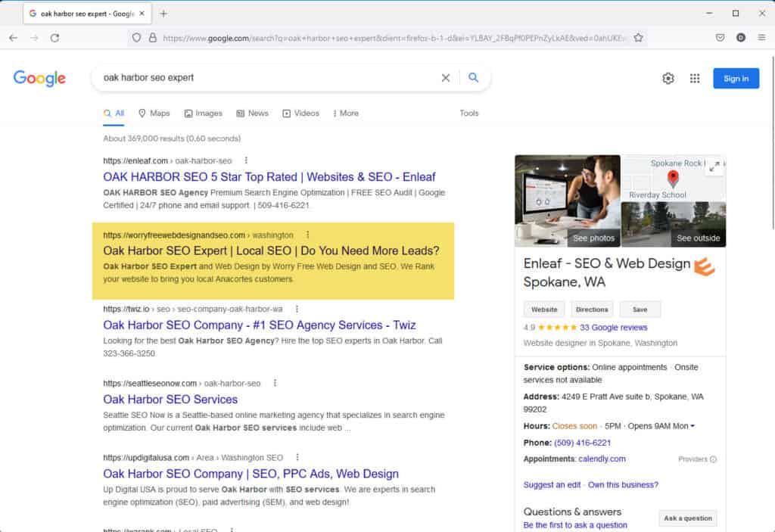Image resolution: width=775 pixels, height=532 pixels.
Task: Click the Suggest an edit link
Action: [x=552, y=484]
